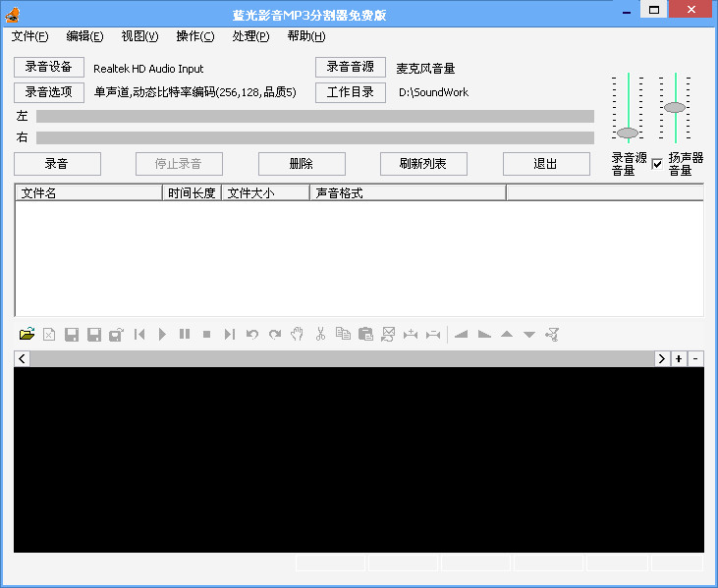
Task: Click the waveform zoom-out minus button
Action: tap(695, 358)
